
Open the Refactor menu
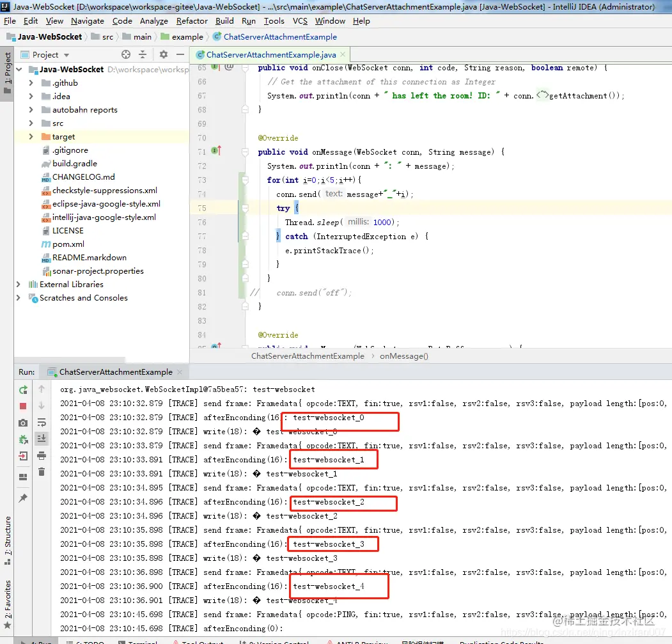coord(192,21)
